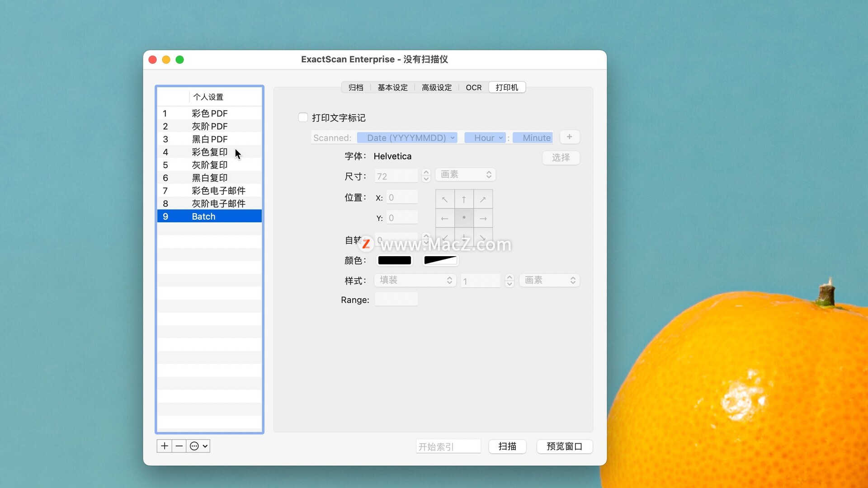
Task: Set position to right arrow
Action: [x=483, y=218]
